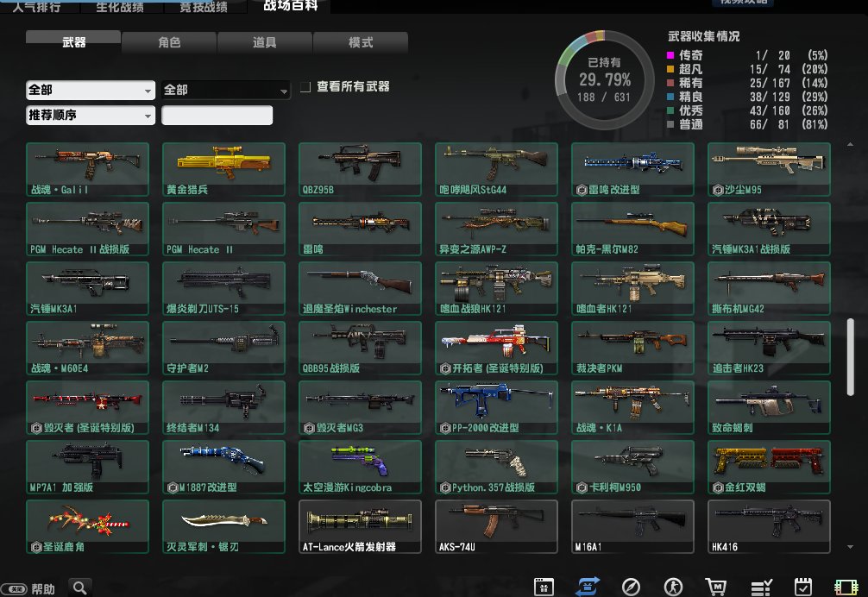Open the 推荐顺序 sorting dropdown
Image resolution: width=868 pixels, height=597 pixels.
pyautogui.click(x=89, y=115)
